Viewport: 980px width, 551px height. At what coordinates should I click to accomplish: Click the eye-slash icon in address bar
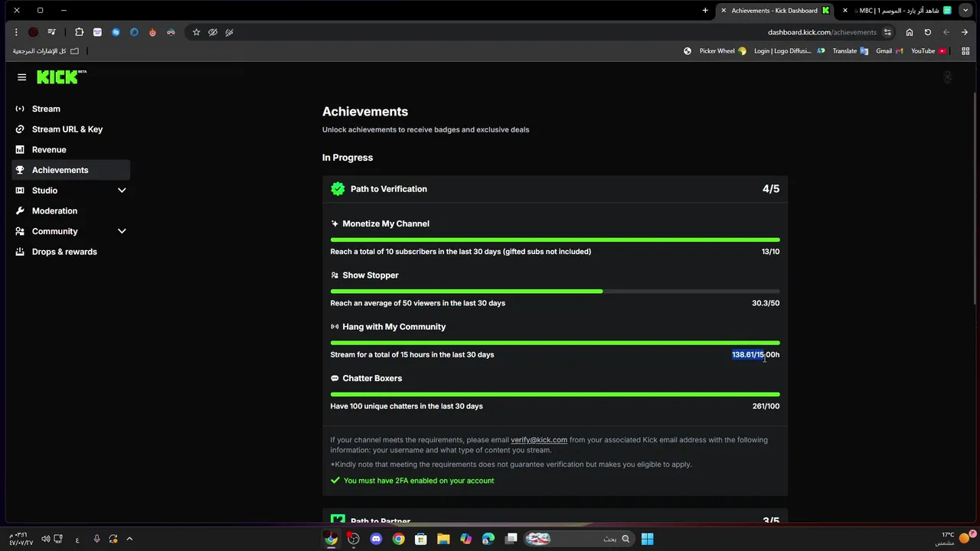click(x=213, y=32)
